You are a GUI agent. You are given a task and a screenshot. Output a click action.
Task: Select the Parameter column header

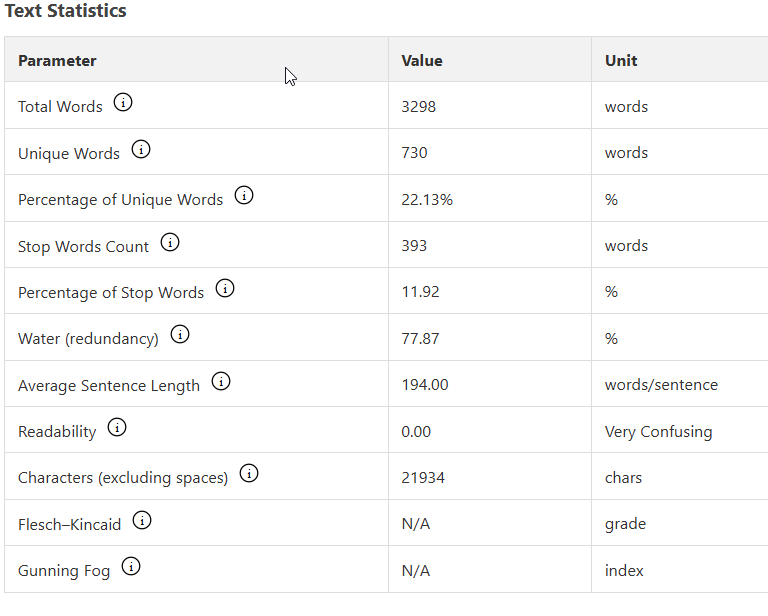tap(57, 61)
